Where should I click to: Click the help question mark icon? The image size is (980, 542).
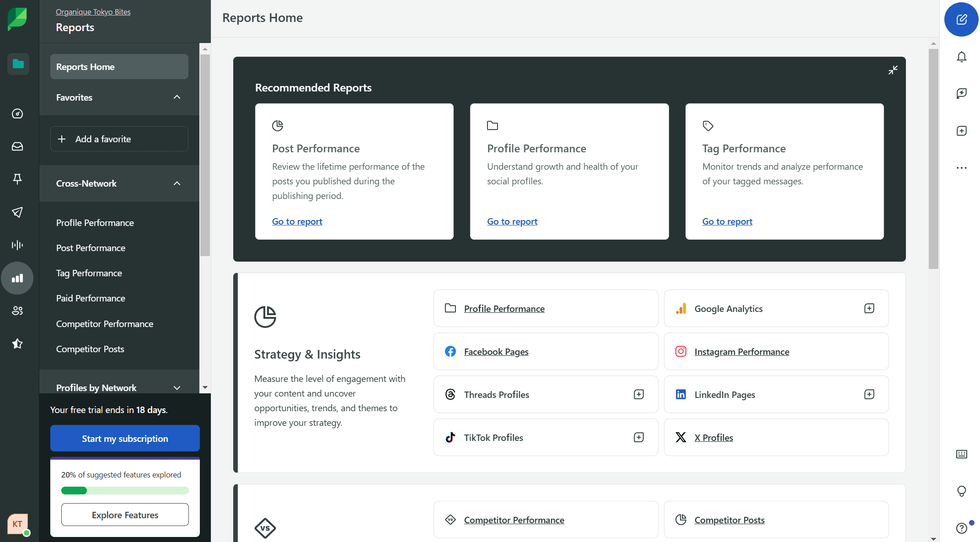961,528
